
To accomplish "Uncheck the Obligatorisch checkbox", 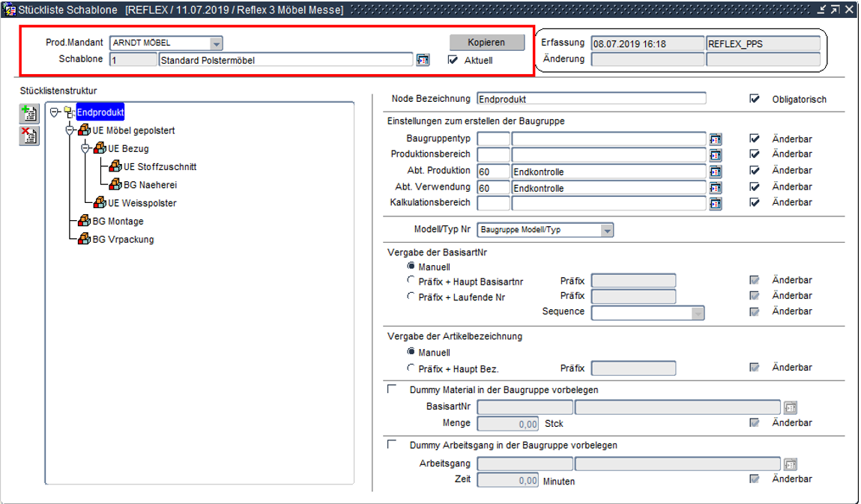I will 755,99.
